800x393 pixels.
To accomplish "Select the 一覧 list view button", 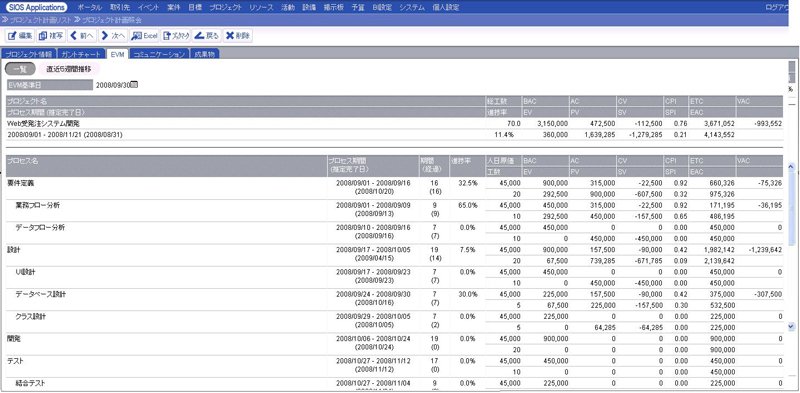I will tap(20, 69).
